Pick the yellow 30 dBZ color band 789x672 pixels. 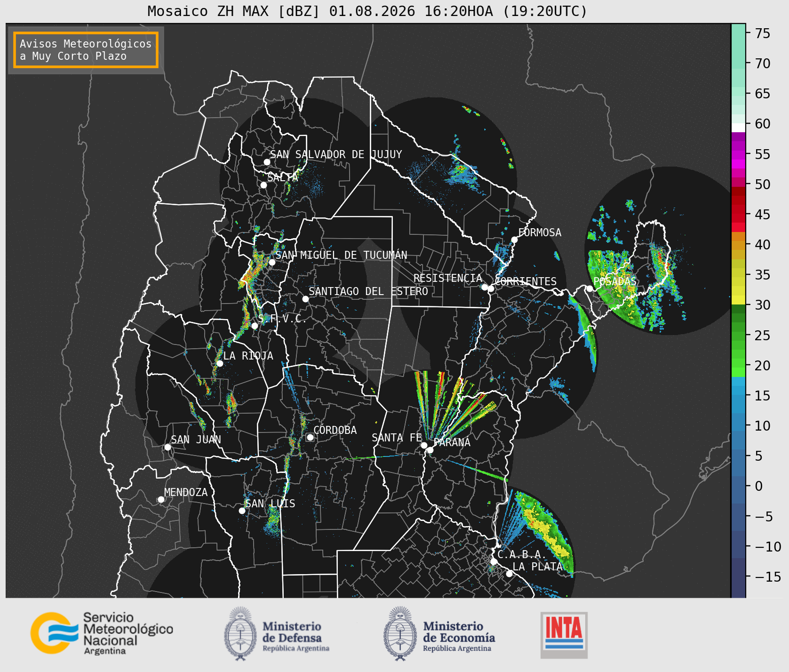click(x=738, y=300)
